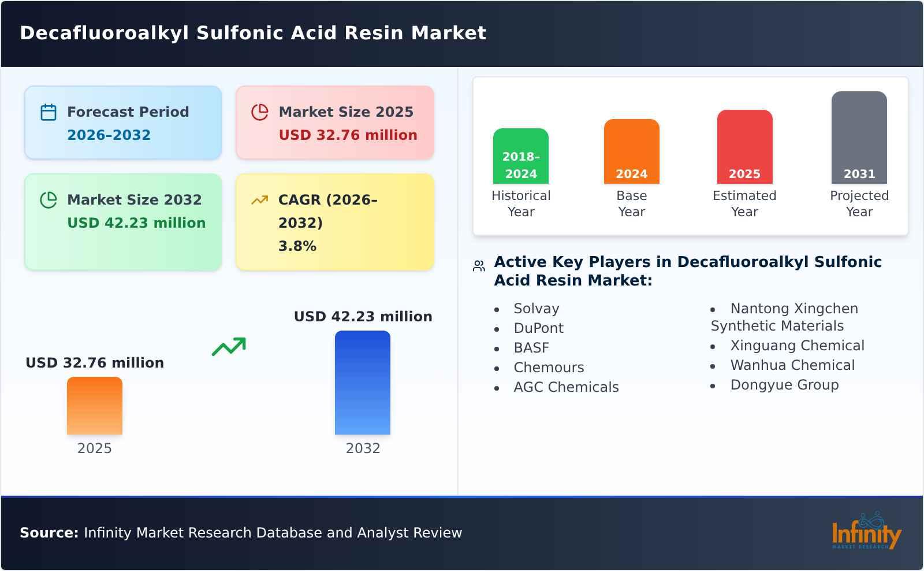The image size is (924, 571).
Task: Select the trending arrow icon beside CAGR
Action: pyautogui.click(x=260, y=199)
